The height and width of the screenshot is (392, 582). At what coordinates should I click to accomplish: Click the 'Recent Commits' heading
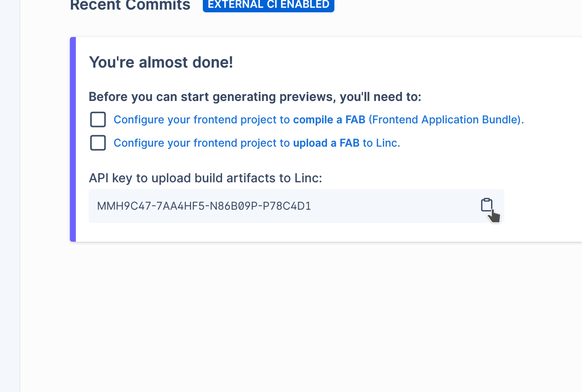point(130,5)
